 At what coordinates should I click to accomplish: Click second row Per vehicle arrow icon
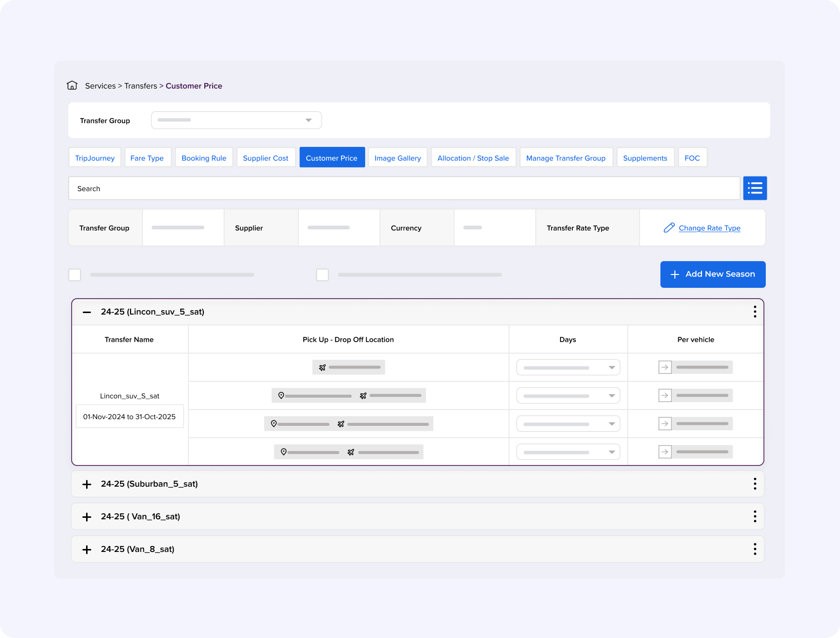(665, 395)
